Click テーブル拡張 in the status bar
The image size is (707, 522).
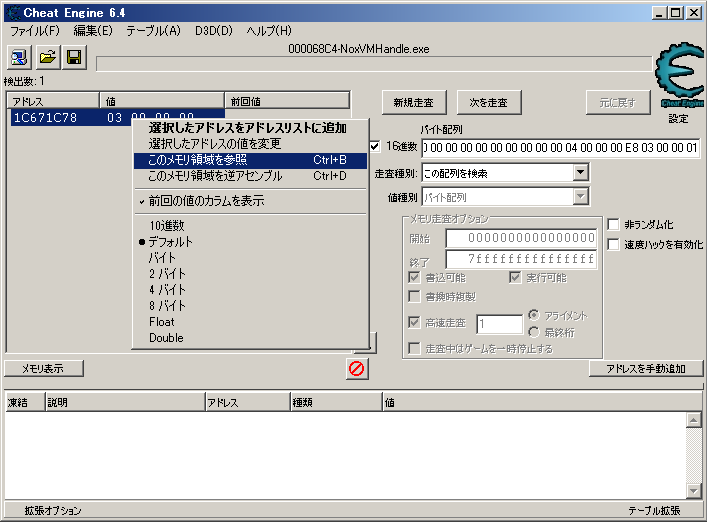click(654, 510)
